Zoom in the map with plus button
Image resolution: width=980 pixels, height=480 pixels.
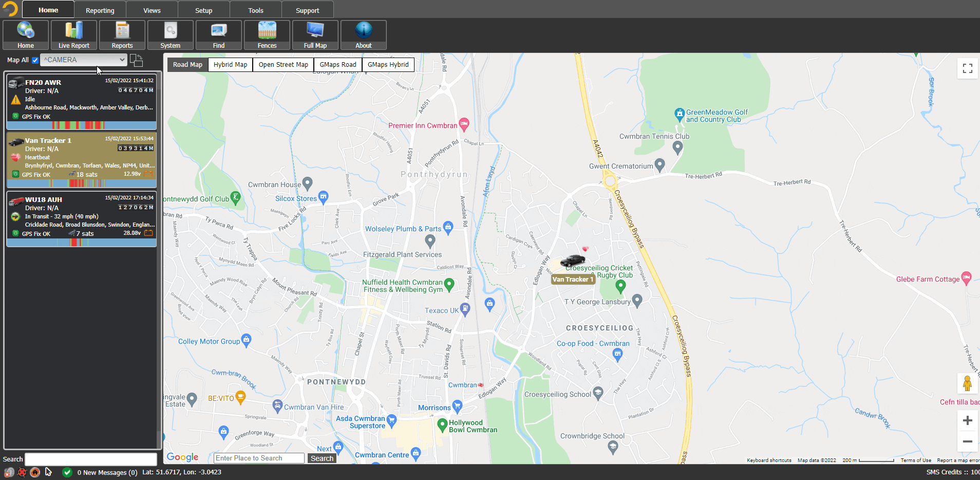(x=968, y=420)
